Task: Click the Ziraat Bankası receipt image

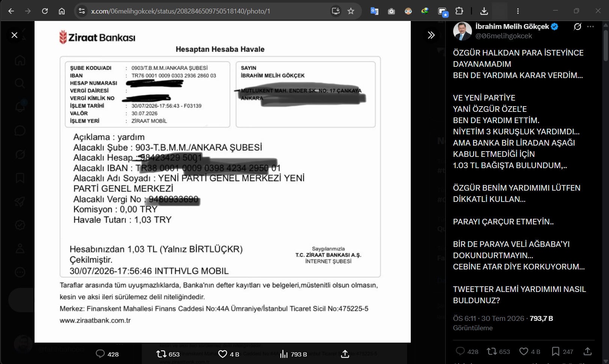Action: click(x=223, y=182)
